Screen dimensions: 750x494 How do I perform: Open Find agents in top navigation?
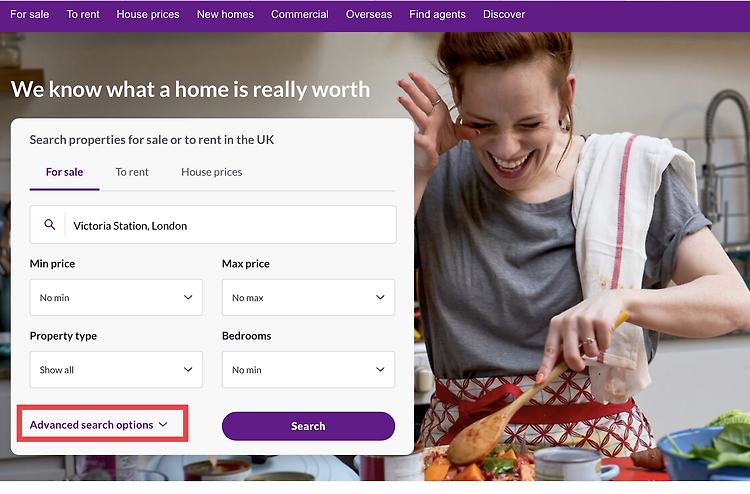pyautogui.click(x=437, y=14)
